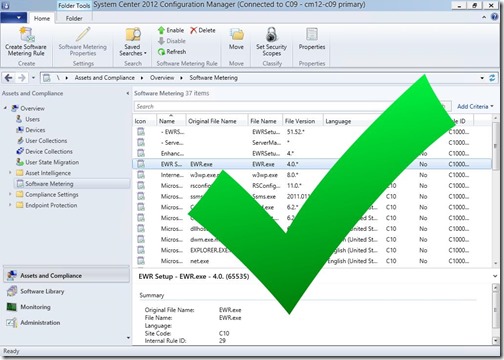Image resolution: width=504 pixels, height=360 pixels.
Task: Select Device Collections in the tree
Action: coord(49,151)
